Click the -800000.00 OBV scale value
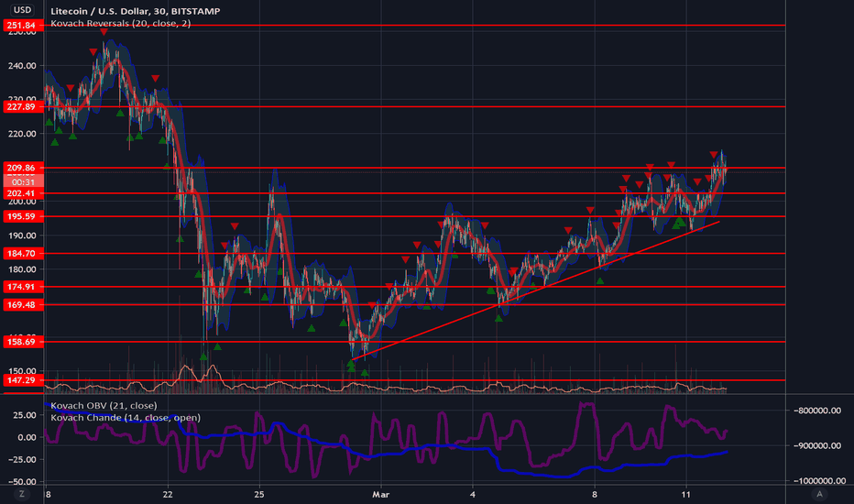The image size is (854, 504). 817,411
